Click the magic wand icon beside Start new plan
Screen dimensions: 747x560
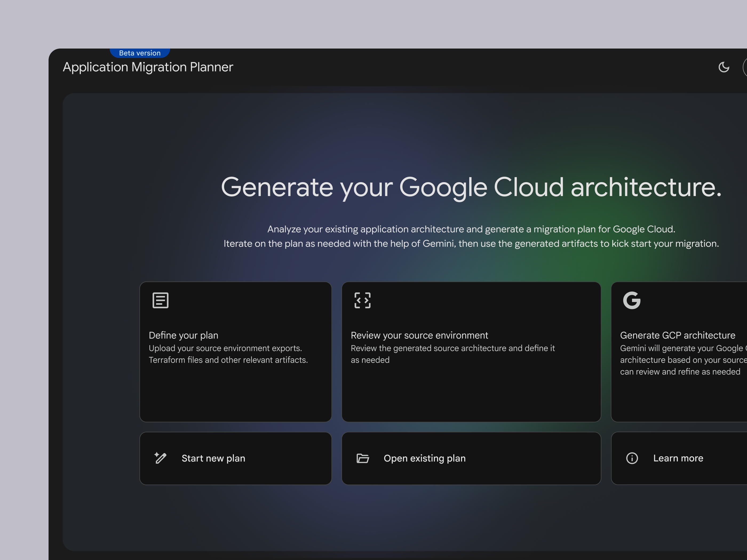coord(160,458)
